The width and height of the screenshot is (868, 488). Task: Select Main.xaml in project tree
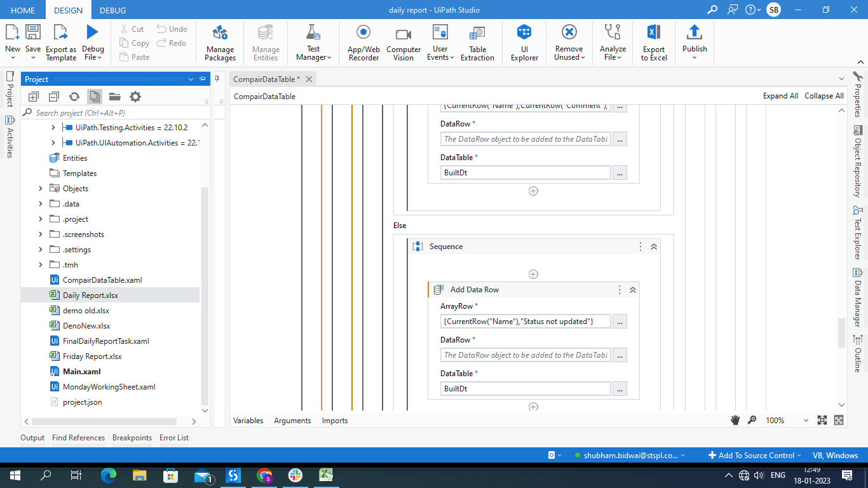click(81, 372)
